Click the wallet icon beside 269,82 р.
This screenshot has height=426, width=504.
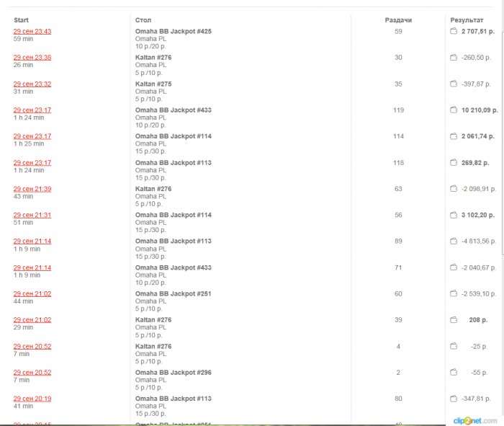pyautogui.click(x=453, y=162)
